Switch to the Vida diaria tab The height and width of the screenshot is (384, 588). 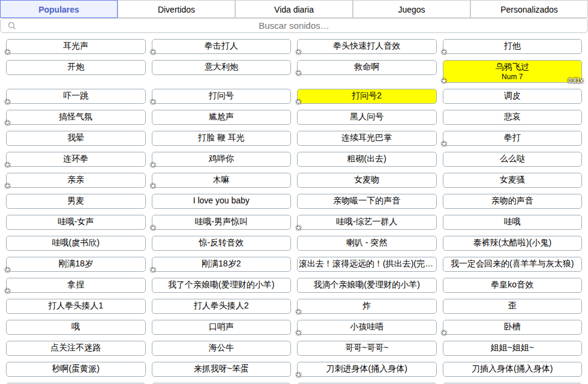pos(294,10)
